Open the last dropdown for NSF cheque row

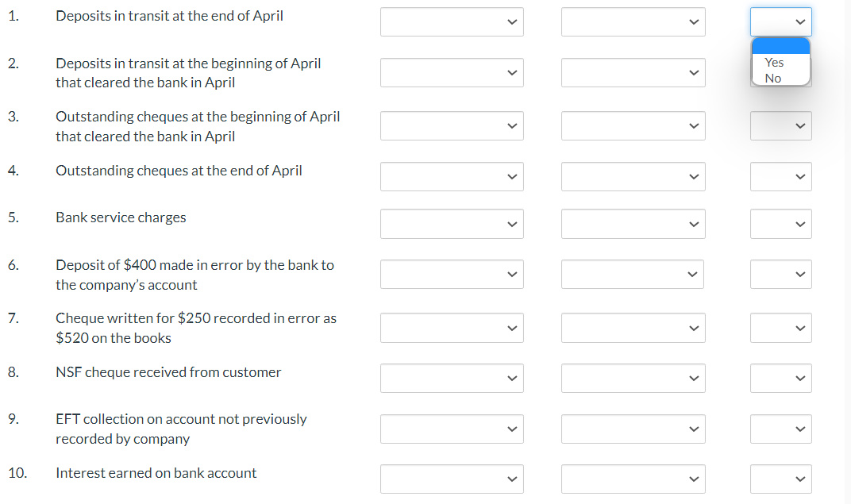pos(780,379)
